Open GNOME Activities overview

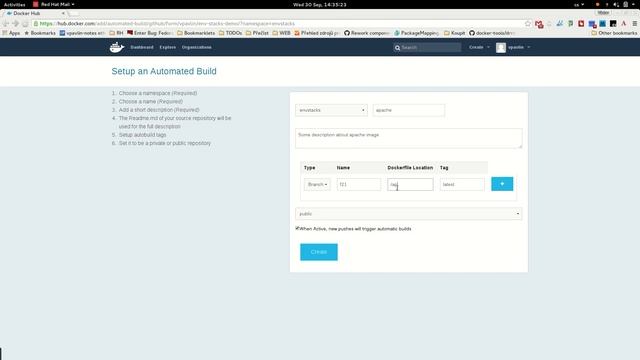14,4
